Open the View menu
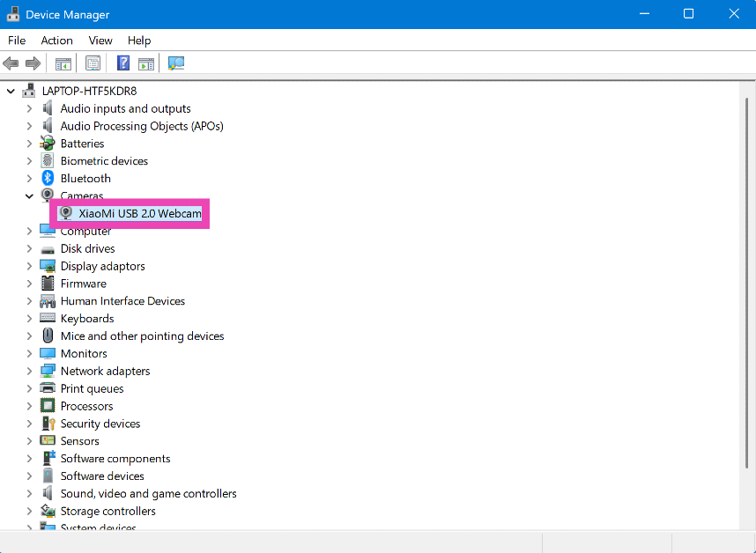Image resolution: width=756 pixels, height=553 pixels. point(100,41)
